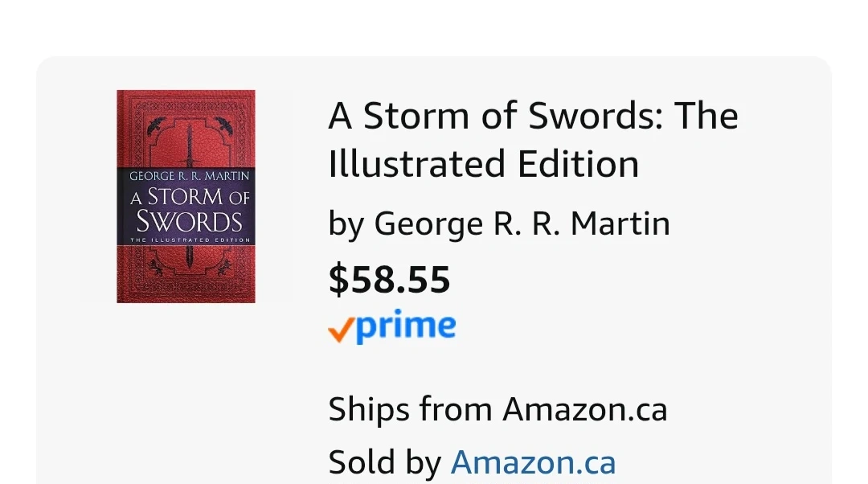868x484 pixels.
Task: Click the Ships from Amazon.ca text
Action: [497, 409]
